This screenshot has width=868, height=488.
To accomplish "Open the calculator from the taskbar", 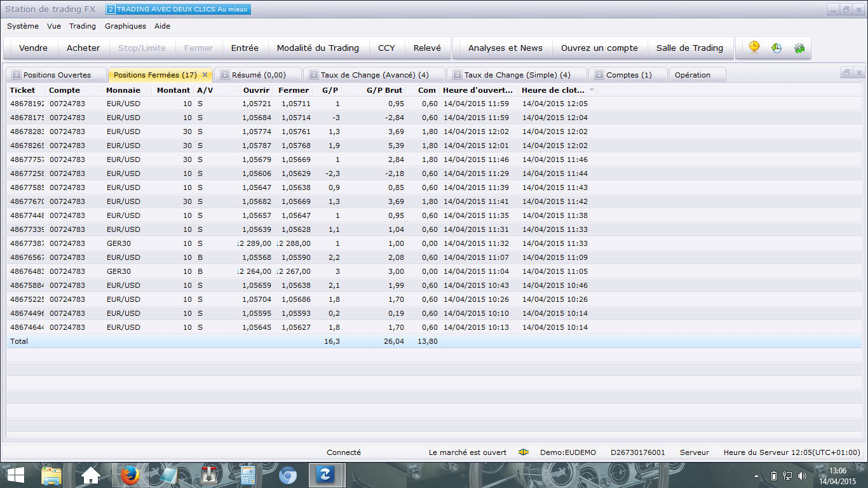I will pyautogui.click(x=248, y=475).
